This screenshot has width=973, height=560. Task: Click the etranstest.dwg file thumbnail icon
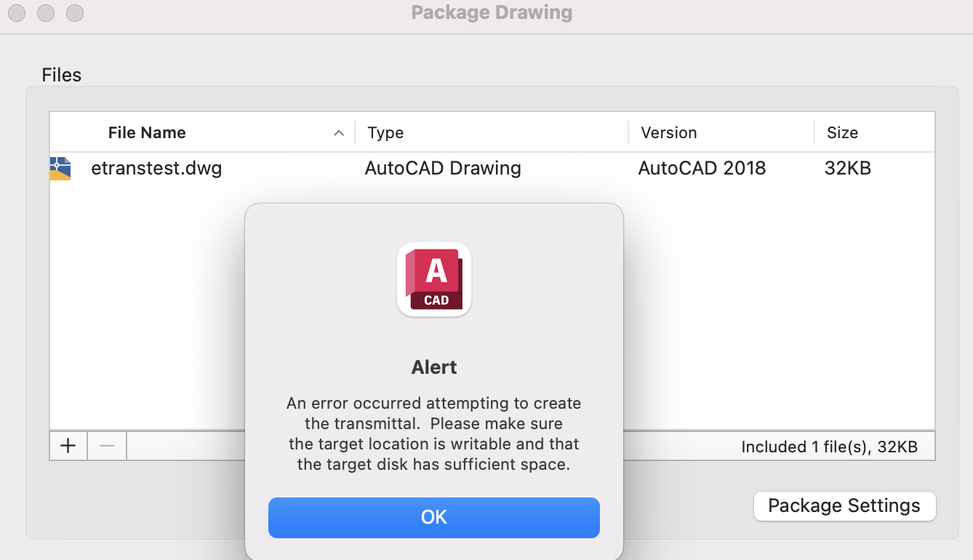pyautogui.click(x=60, y=167)
